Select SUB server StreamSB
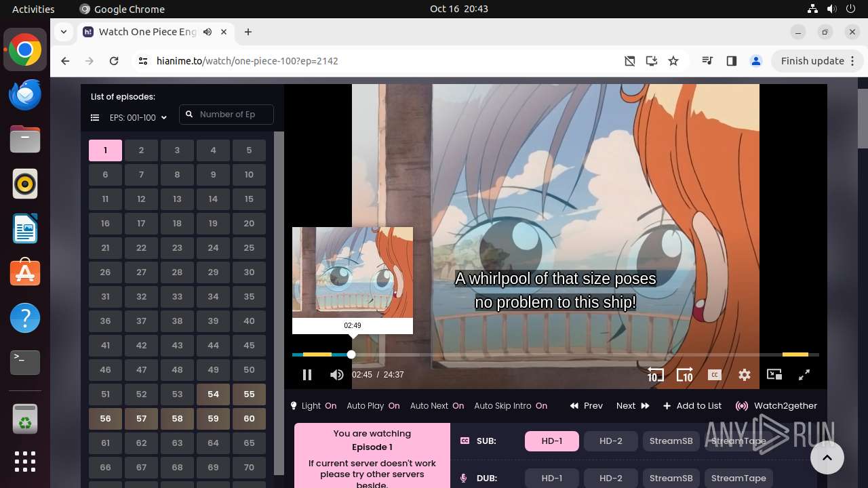This screenshot has width=868, height=488. point(671,441)
